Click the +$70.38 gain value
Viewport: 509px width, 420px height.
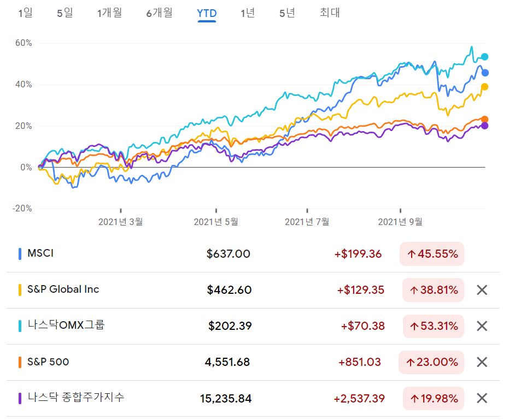pyautogui.click(x=363, y=326)
